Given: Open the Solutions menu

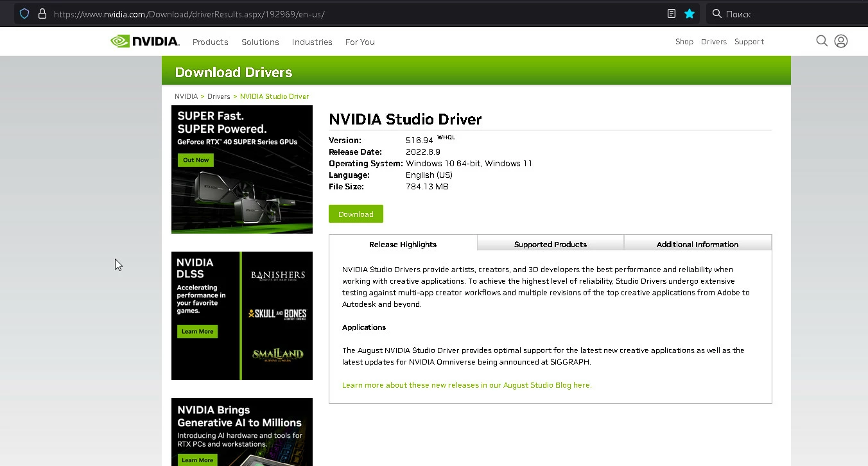Looking at the screenshot, I should 260,42.
